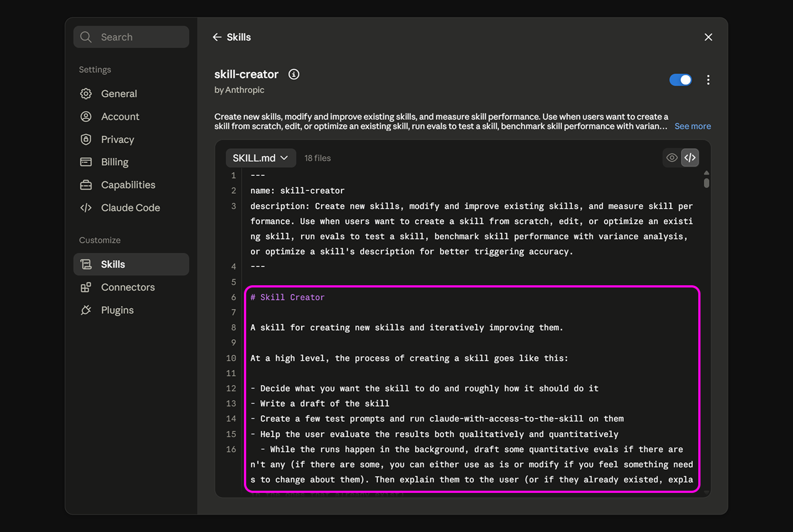Show skill-creator info icon details
The height and width of the screenshot is (532, 793).
(294, 74)
